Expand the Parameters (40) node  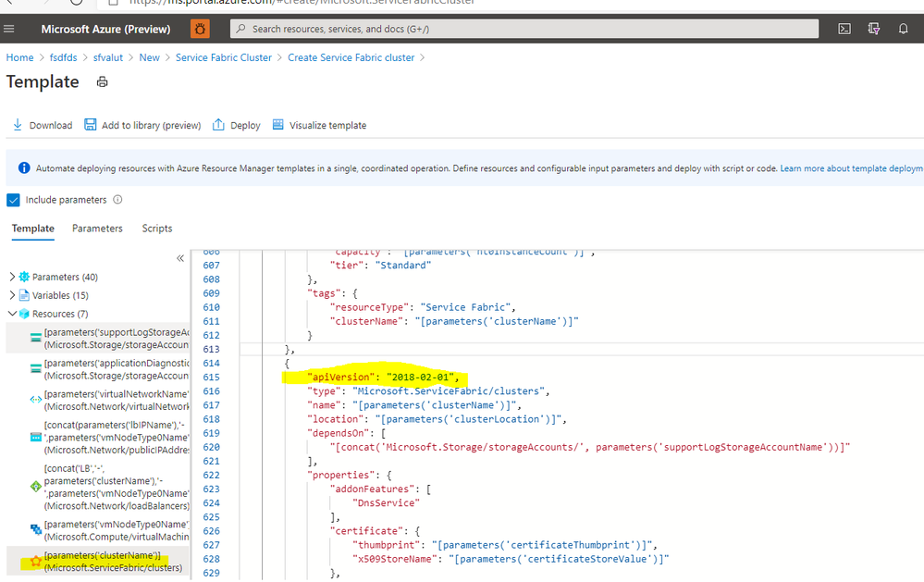click(12, 277)
